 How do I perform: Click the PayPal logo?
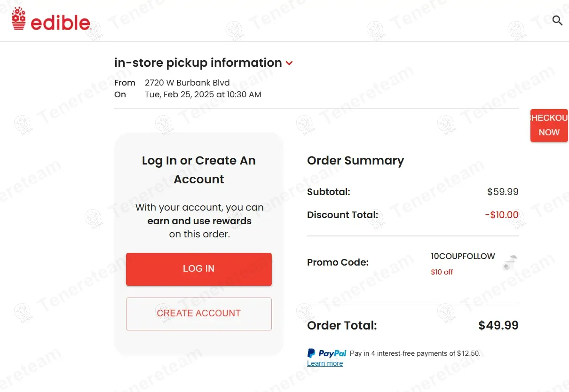pyautogui.click(x=327, y=353)
